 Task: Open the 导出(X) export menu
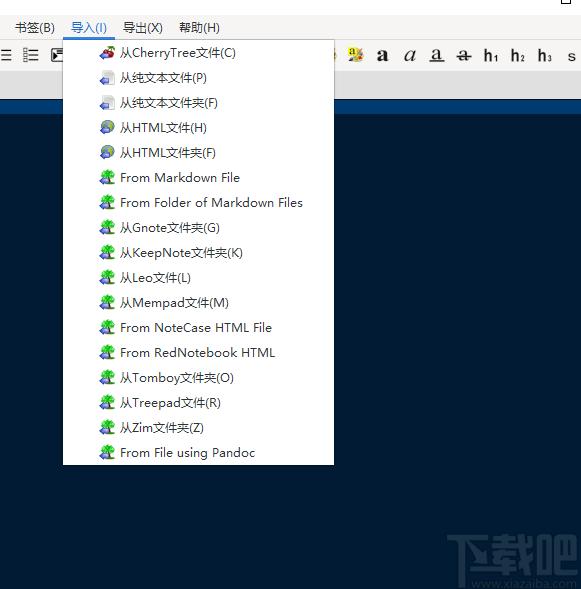point(143,28)
